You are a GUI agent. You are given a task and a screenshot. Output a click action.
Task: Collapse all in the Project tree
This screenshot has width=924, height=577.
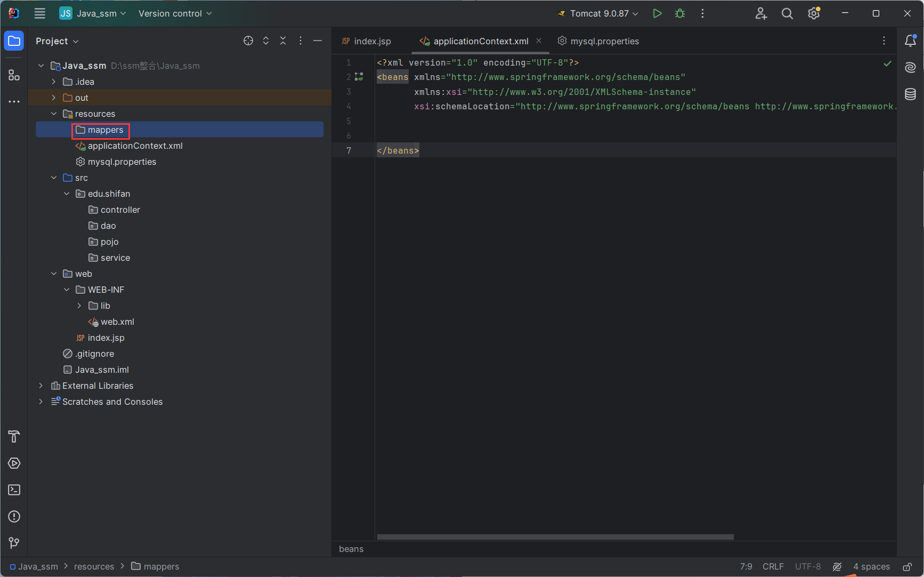tap(283, 41)
